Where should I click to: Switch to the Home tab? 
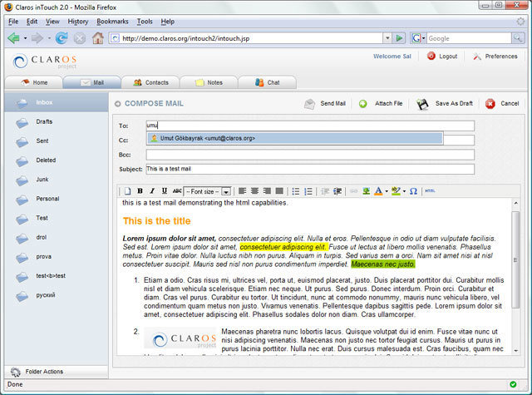pos(33,82)
